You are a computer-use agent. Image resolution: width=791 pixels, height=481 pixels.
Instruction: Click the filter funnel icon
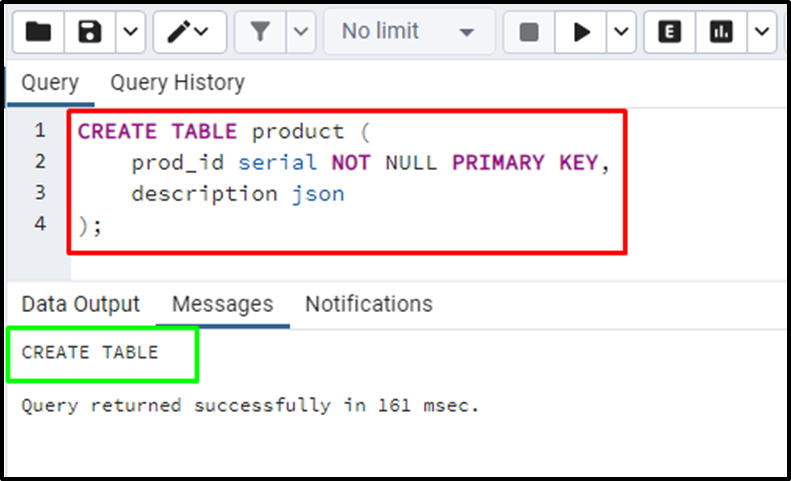point(260,32)
